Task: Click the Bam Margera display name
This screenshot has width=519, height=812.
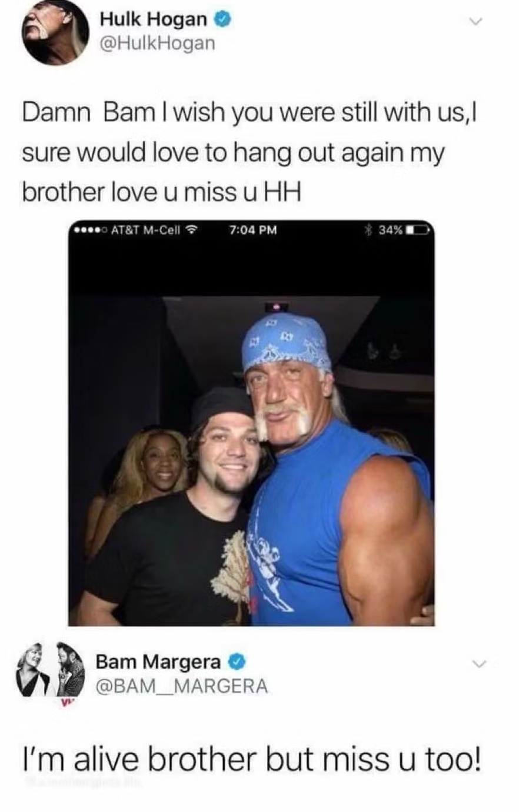Action: pos(159,662)
